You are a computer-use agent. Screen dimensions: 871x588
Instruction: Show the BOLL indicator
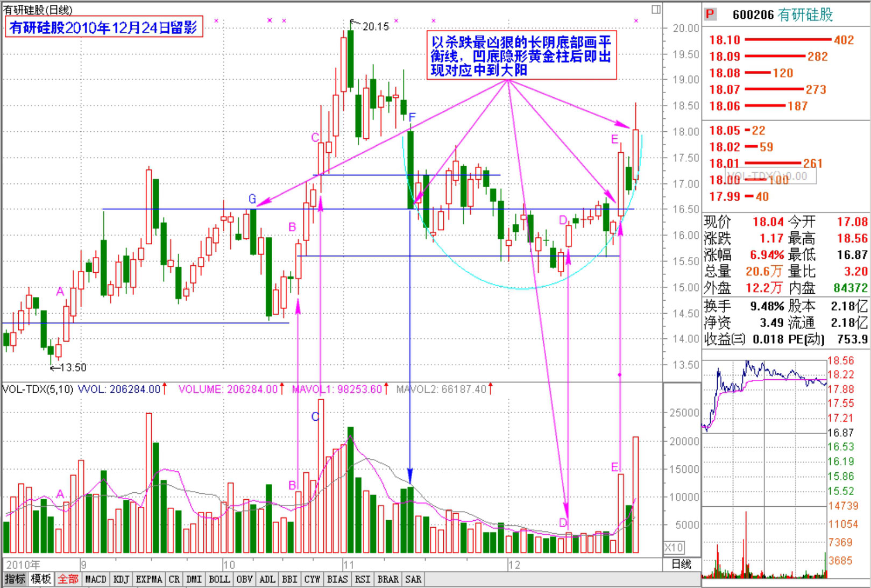coord(219,579)
